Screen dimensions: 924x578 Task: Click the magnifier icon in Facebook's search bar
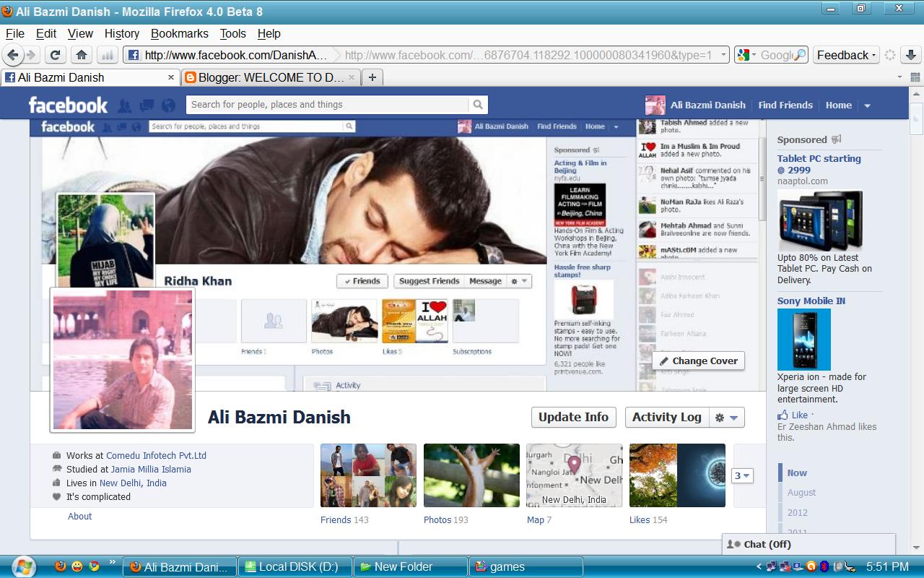tap(478, 105)
